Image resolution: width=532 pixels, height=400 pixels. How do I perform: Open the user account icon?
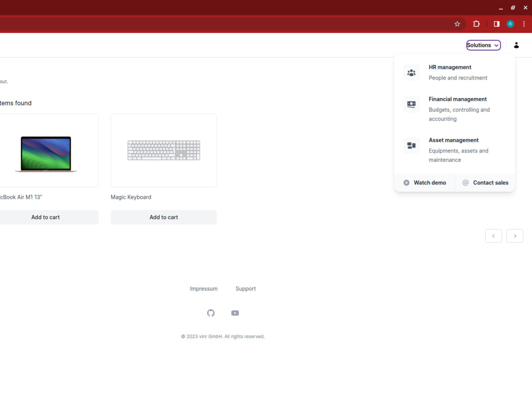[516, 45]
